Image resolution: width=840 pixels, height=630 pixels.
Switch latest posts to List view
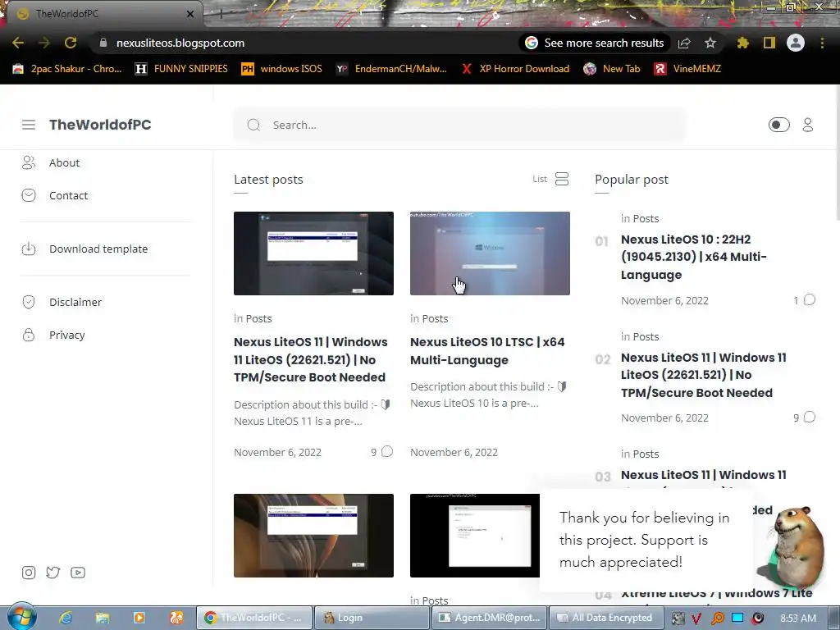click(x=550, y=179)
